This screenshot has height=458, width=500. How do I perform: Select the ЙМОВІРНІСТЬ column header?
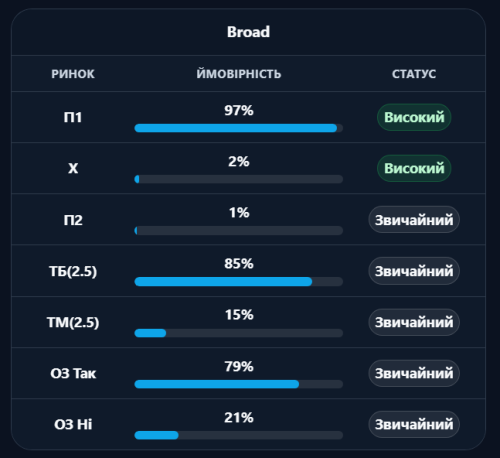point(239,74)
